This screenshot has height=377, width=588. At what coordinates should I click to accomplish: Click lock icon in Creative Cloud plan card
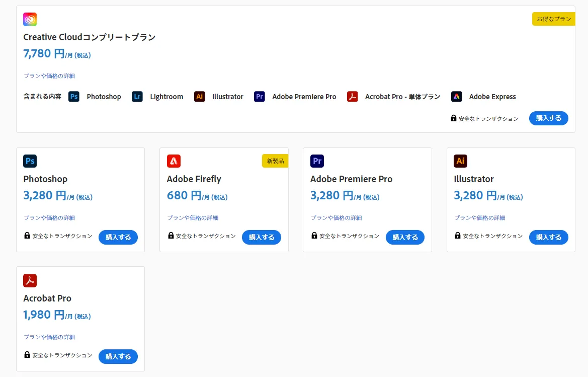[x=453, y=118]
